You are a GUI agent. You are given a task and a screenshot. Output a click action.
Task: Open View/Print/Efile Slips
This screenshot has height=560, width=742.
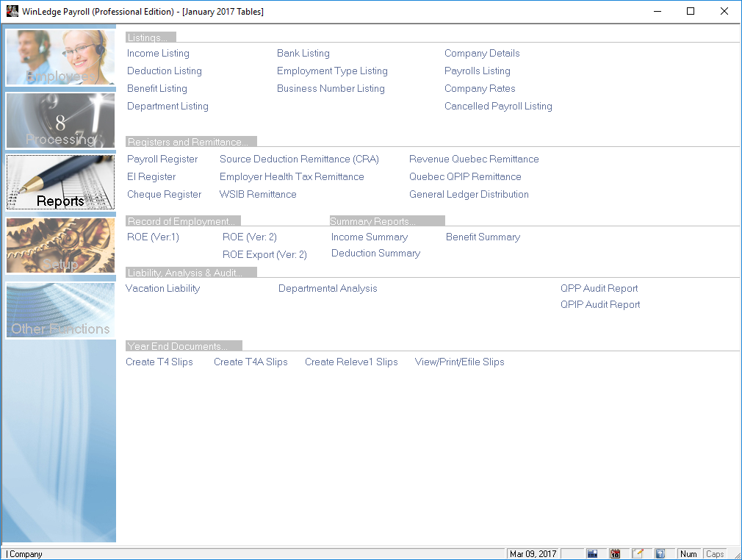pos(459,362)
